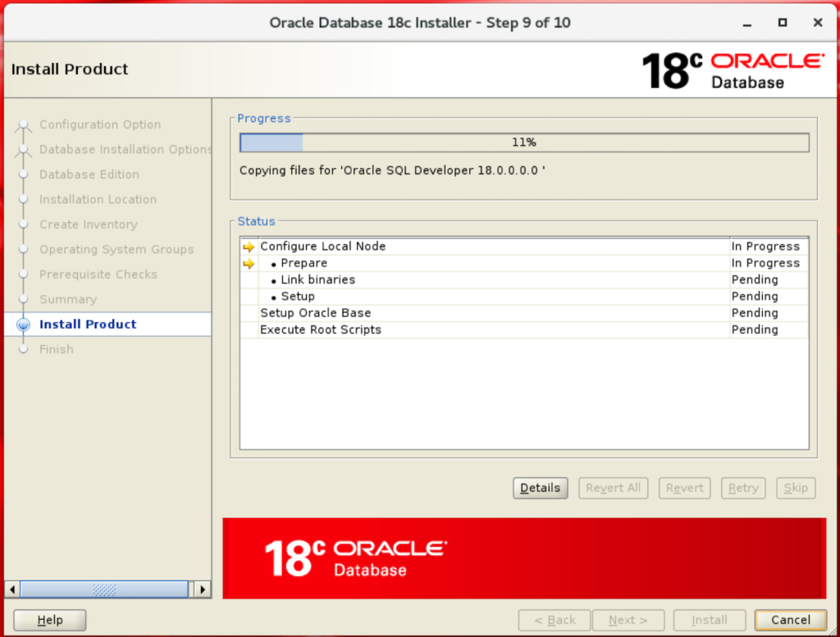Click the 11% progress bar
The width and height of the screenshot is (840, 637).
pos(524,143)
